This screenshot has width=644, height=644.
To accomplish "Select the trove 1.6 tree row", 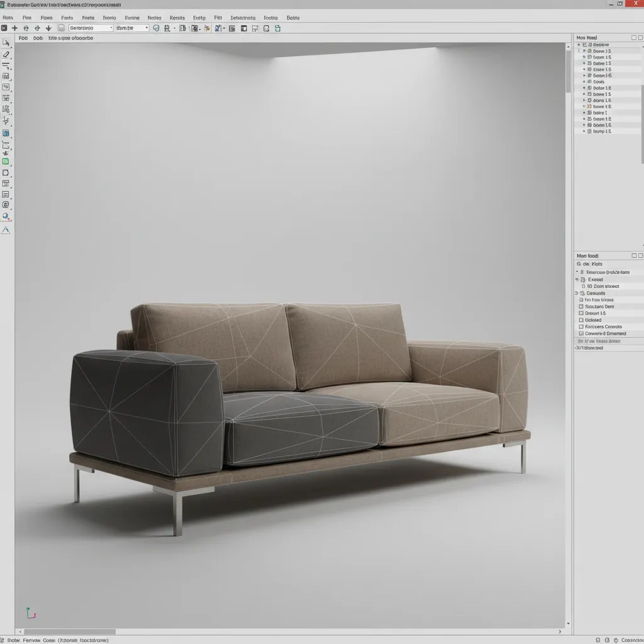I will point(609,106).
